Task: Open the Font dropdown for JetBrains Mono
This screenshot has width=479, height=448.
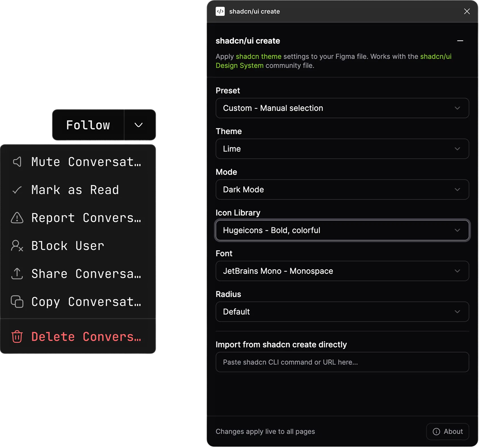Action: (x=342, y=271)
